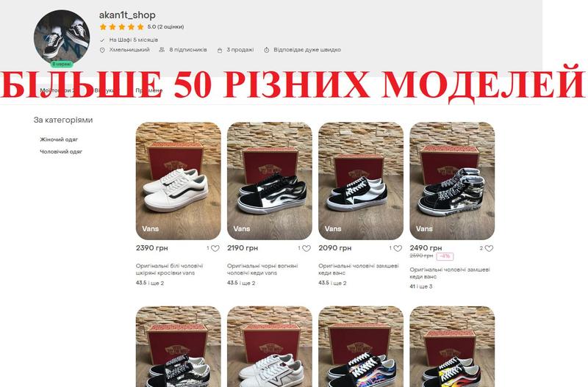Click the location pin icon near Хмельницький

click(102, 50)
